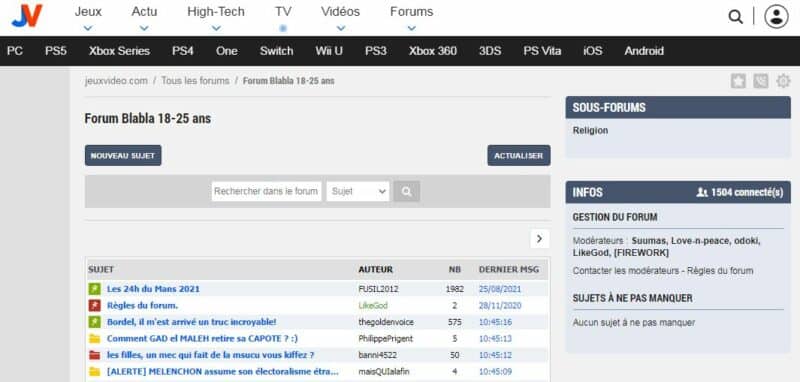Image resolution: width=800 pixels, height=382 pixels.
Task: Click folder icon of GAD el MALEH topic
Action: click(x=94, y=339)
